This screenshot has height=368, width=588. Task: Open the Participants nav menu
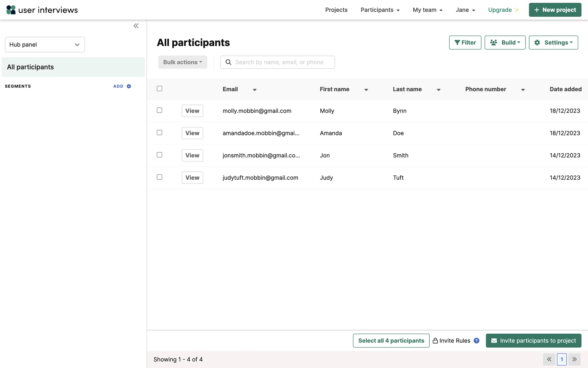380,10
